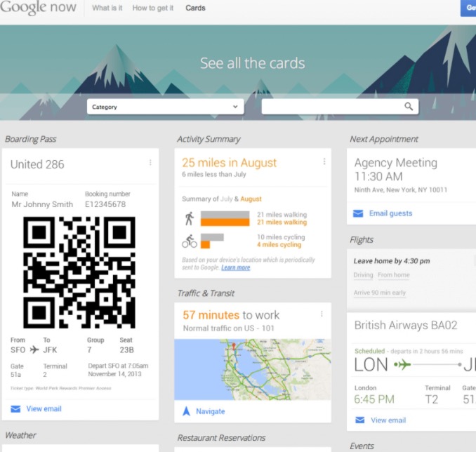Expand the Category dropdown
Viewport: 476px width, 452px height.
click(166, 107)
